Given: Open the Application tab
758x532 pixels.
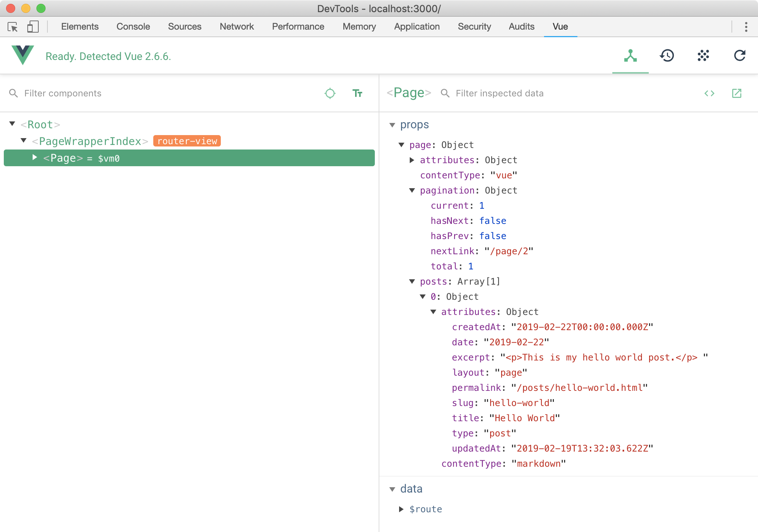Looking at the screenshot, I should (417, 27).
